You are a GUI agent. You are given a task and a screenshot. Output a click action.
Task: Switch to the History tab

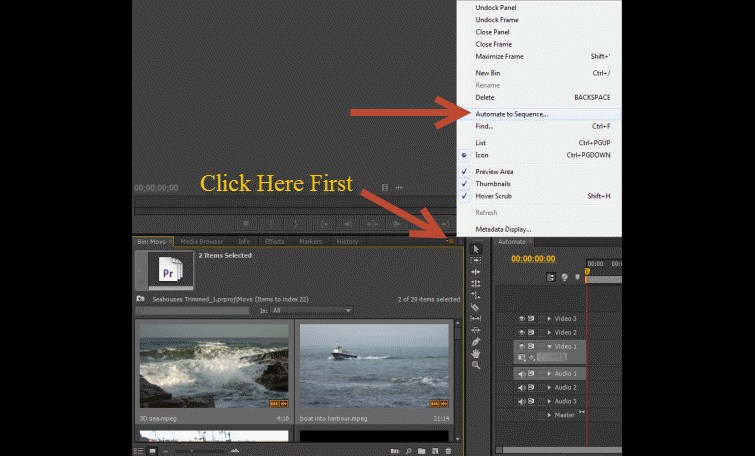pos(347,242)
